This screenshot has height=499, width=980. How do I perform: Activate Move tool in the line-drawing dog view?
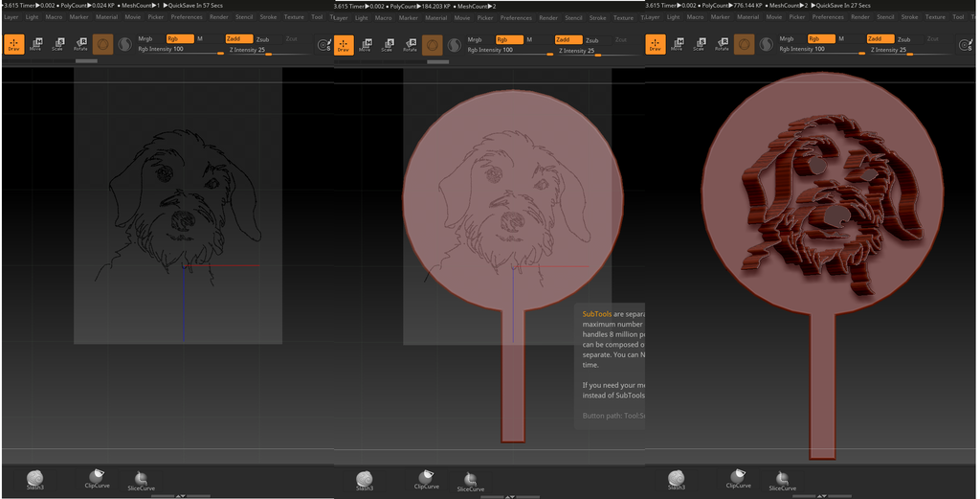[x=35, y=44]
